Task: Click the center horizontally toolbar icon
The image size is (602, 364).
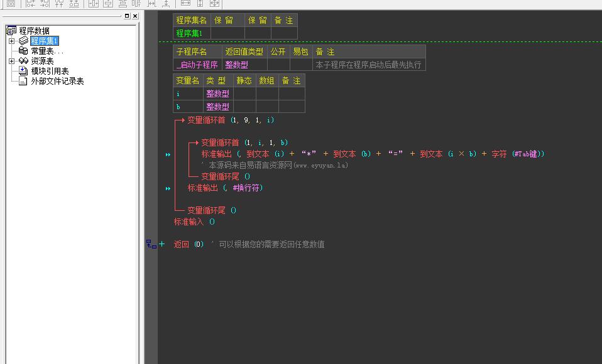Action: pos(93,4)
